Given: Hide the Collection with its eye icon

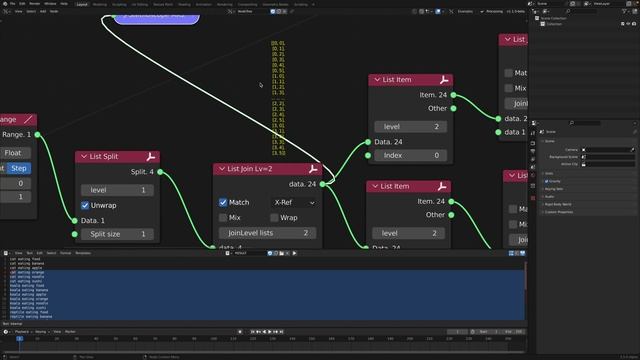Looking at the screenshot, I should 628,24.
